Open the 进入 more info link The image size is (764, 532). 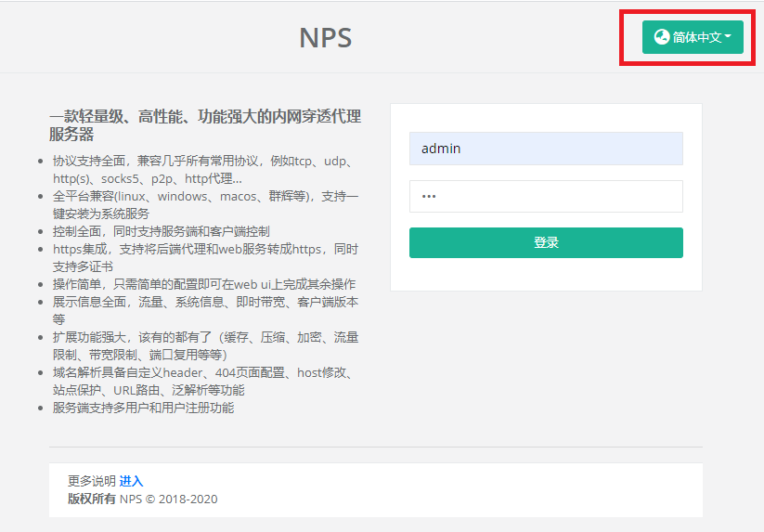click(x=131, y=481)
